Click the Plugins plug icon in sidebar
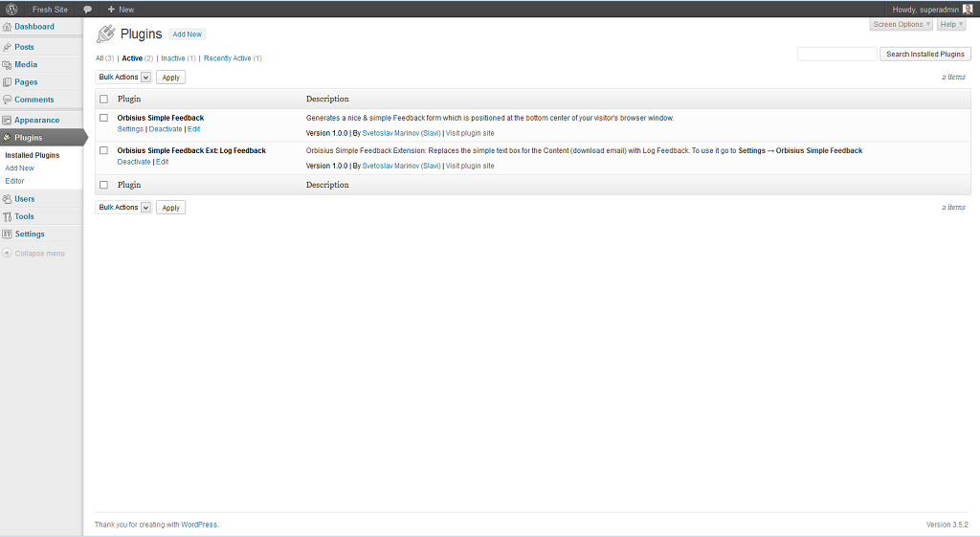Screen dimensions: 980x537 (7, 138)
